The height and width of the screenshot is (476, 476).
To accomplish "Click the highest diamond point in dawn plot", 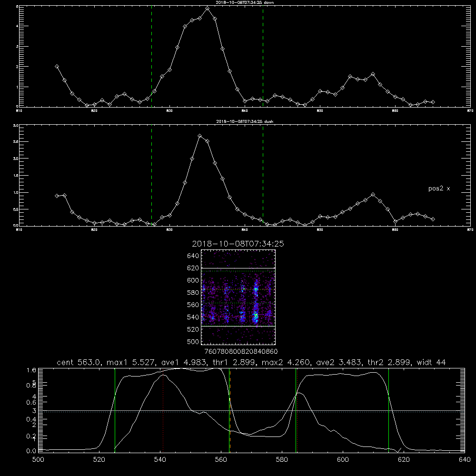I will 208,9.
